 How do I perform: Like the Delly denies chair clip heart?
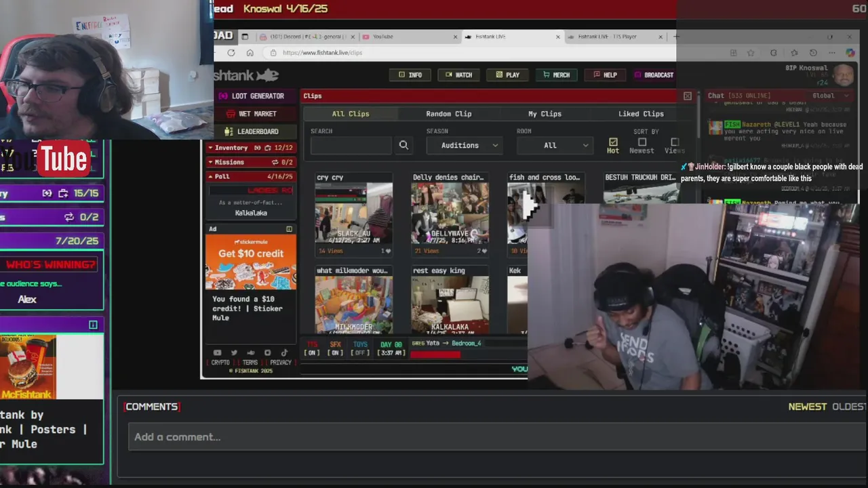click(484, 251)
